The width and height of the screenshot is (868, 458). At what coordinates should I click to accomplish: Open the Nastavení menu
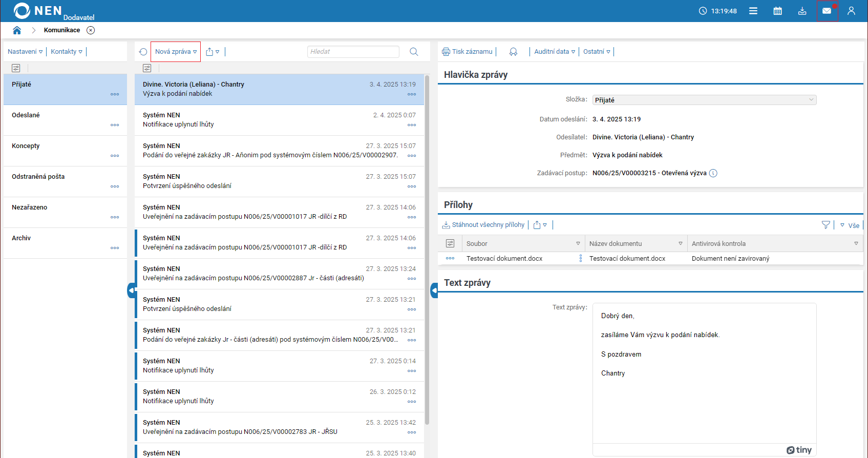click(x=25, y=52)
